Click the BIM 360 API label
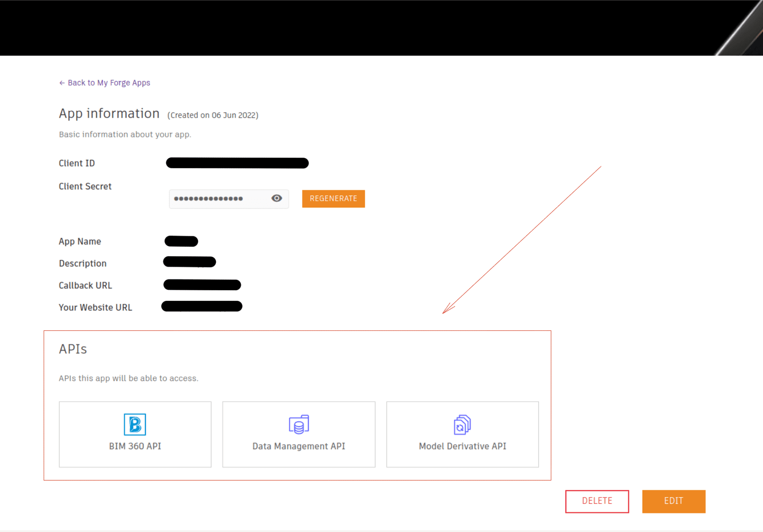 point(135,446)
